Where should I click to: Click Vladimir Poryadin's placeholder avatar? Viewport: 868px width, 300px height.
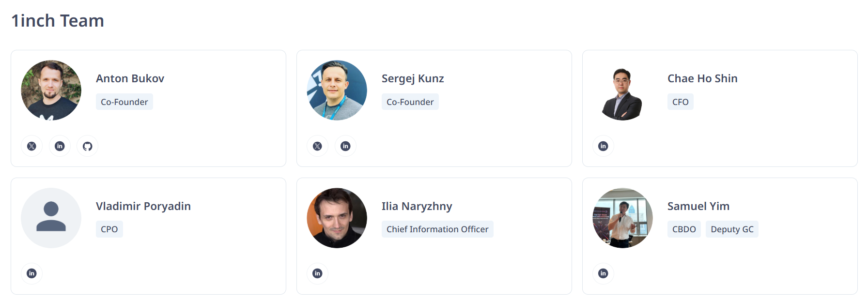(x=51, y=218)
